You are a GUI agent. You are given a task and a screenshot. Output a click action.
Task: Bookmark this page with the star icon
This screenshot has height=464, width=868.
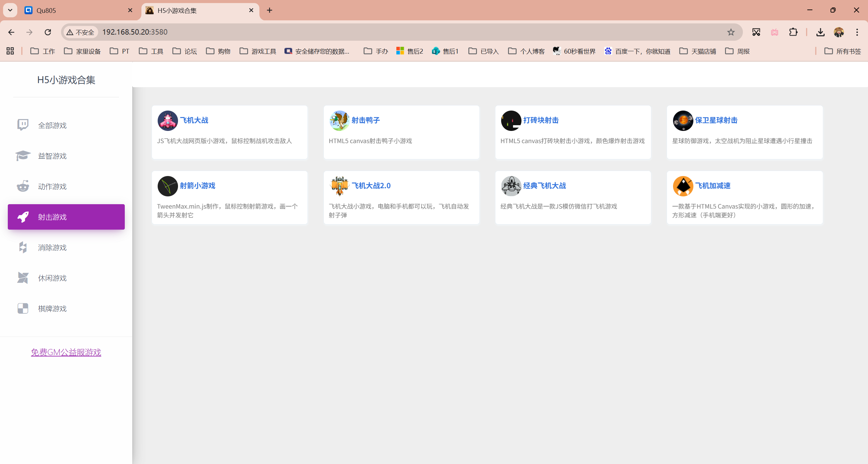(x=731, y=32)
